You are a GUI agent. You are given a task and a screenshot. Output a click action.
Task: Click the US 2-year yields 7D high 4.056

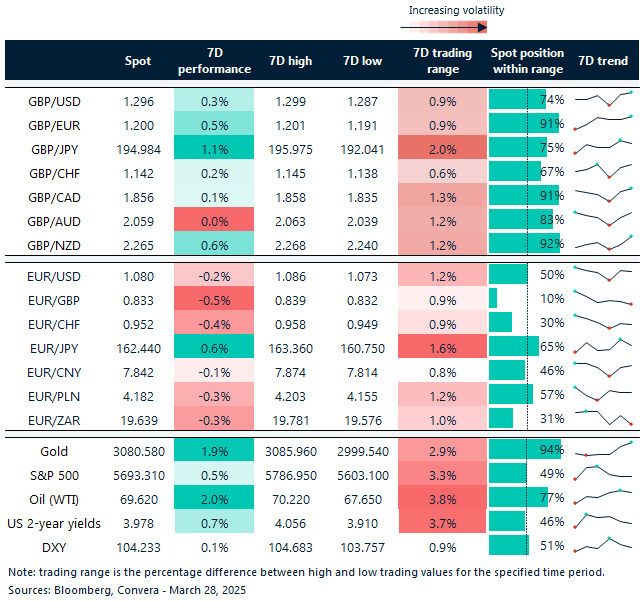tap(290, 524)
